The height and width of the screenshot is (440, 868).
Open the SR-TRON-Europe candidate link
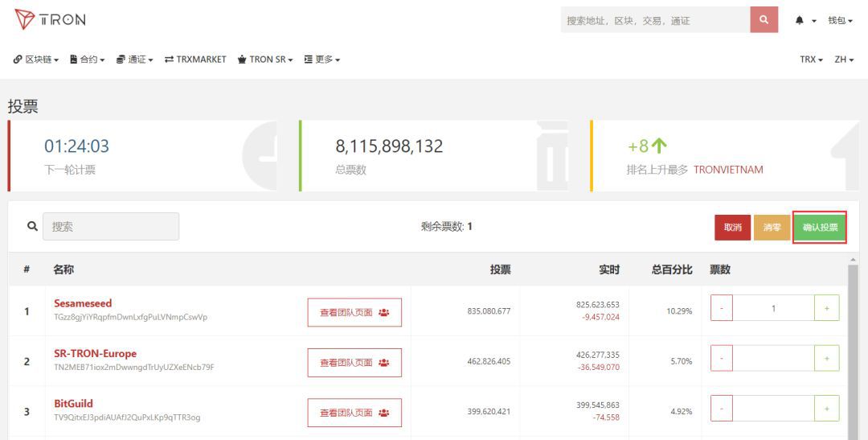coord(95,354)
